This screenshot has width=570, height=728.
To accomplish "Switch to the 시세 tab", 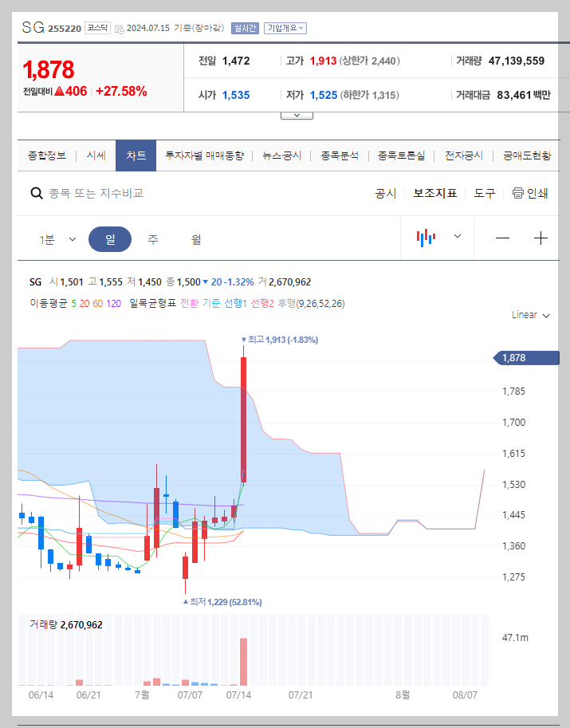I will [95, 155].
